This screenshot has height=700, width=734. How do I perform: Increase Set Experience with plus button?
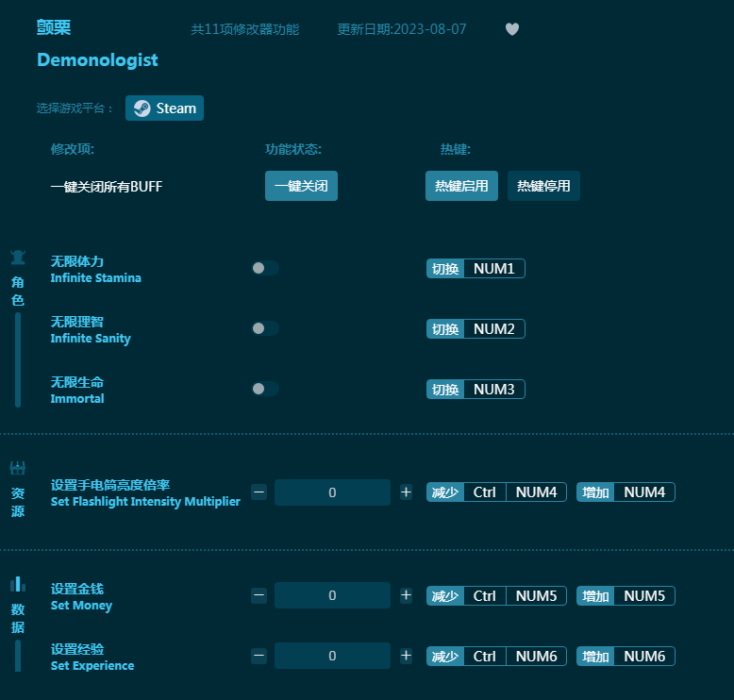point(406,656)
